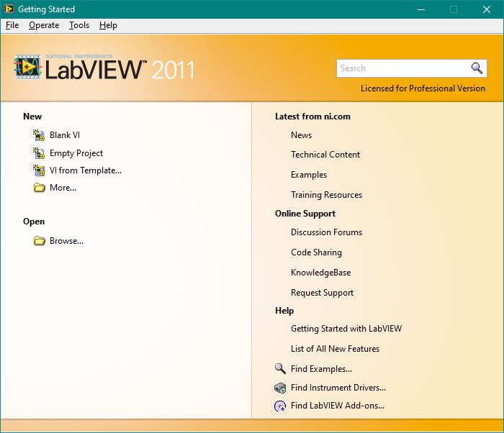Click the Find Instrument Drivers icon
The image size is (504, 433).
[x=281, y=388]
